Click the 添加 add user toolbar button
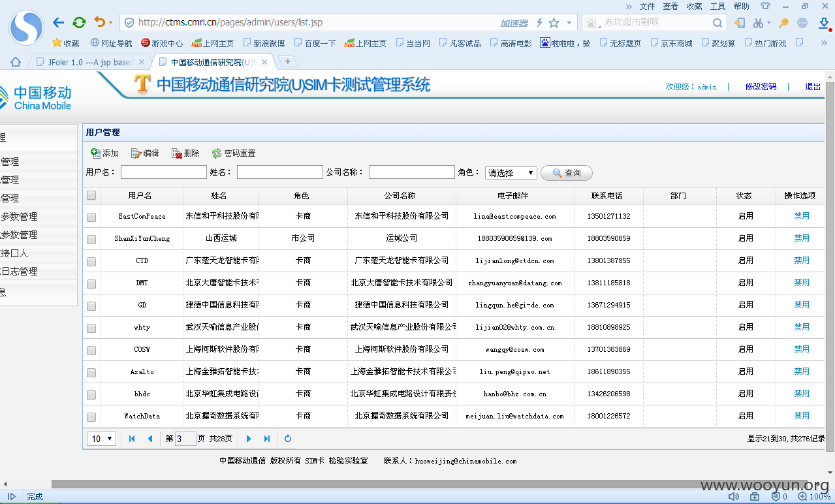This screenshot has width=835, height=504. (104, 153)
